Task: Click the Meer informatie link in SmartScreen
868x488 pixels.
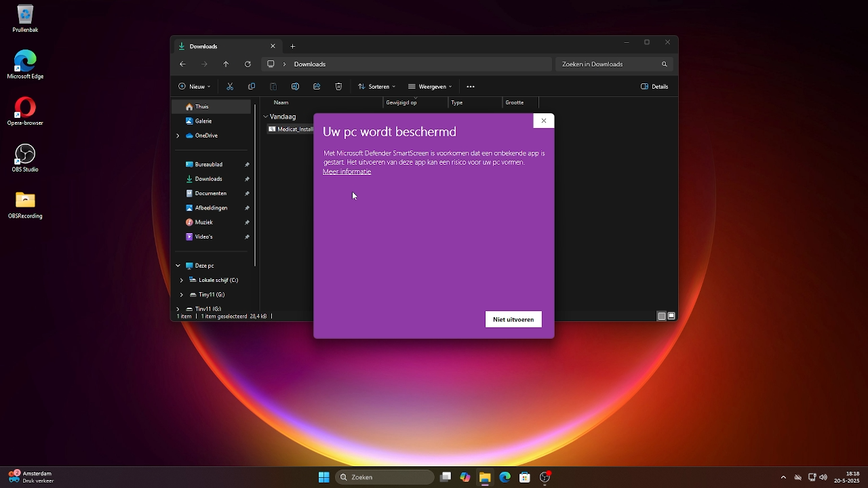Action: coord(347,171)
